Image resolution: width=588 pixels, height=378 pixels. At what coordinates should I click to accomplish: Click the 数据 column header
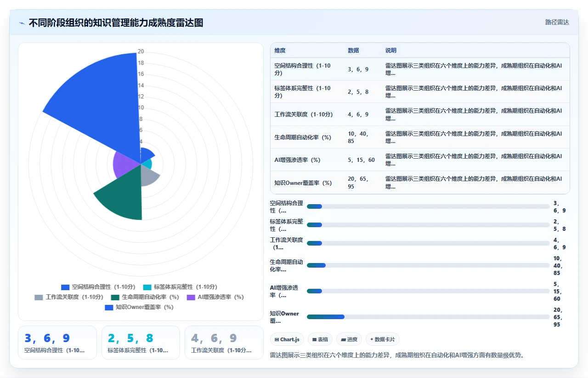(x=353, y=51)
